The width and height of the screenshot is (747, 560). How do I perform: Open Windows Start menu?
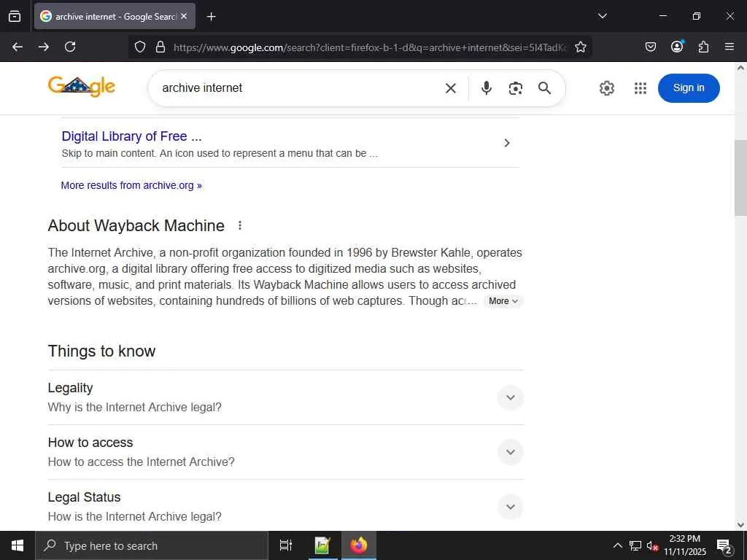tap(18, 545)
